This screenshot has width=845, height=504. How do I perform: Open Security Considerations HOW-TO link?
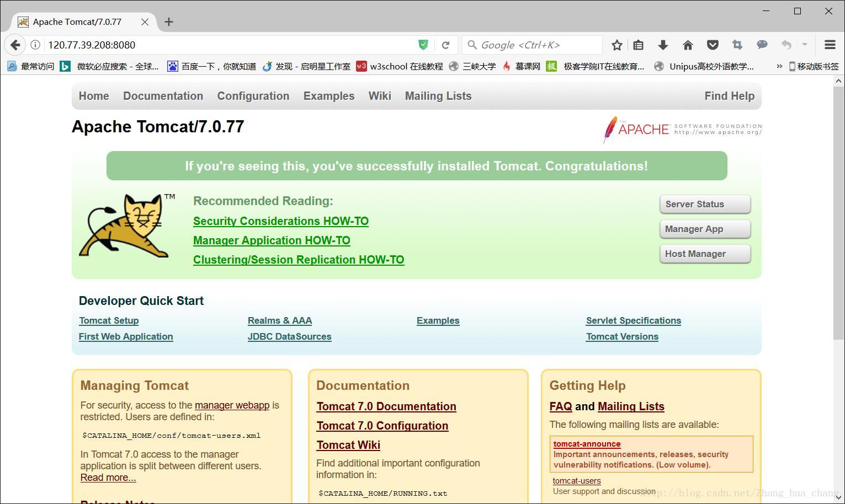point(281,221)
